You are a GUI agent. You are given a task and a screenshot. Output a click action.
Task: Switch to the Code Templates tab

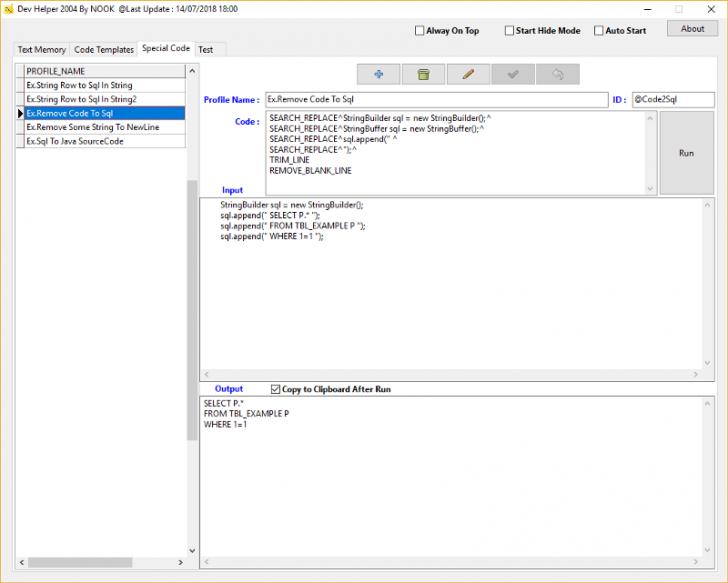(x=104, y=50)
